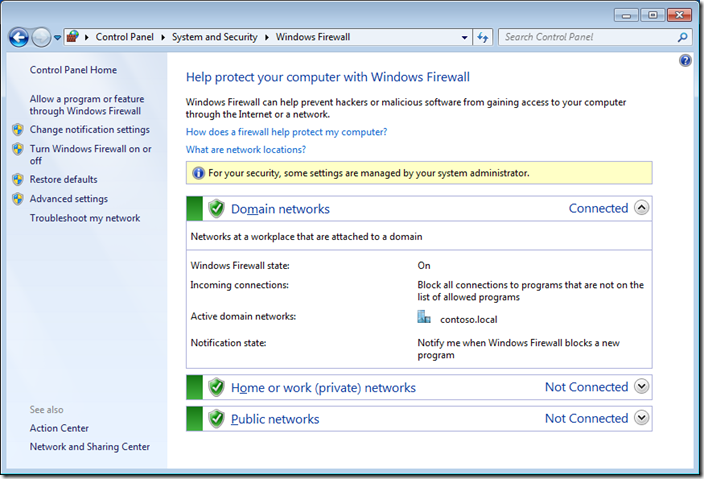Click green shield icon for Domain networks
704x479 pixels.
tap(216, 209)
